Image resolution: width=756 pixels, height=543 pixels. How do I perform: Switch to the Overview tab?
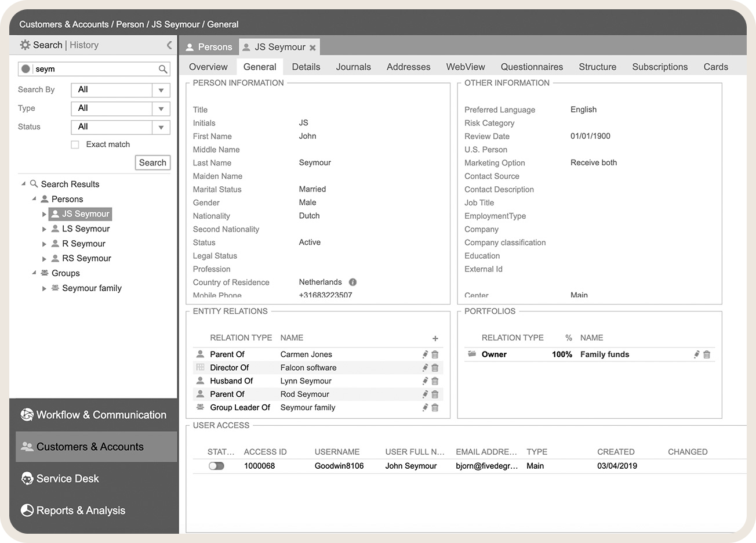(x=208, y=67)
